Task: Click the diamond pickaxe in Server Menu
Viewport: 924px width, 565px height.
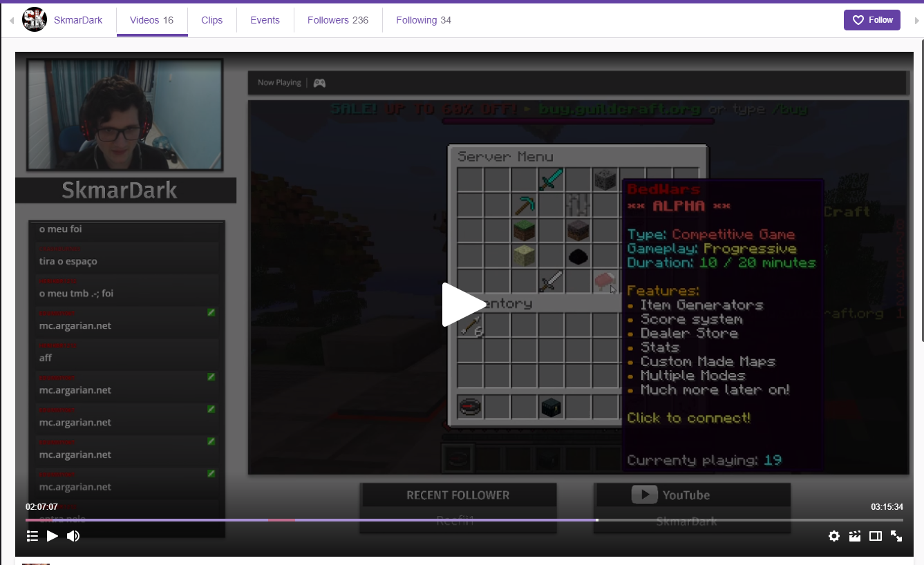Action: (x=525, y=205)
